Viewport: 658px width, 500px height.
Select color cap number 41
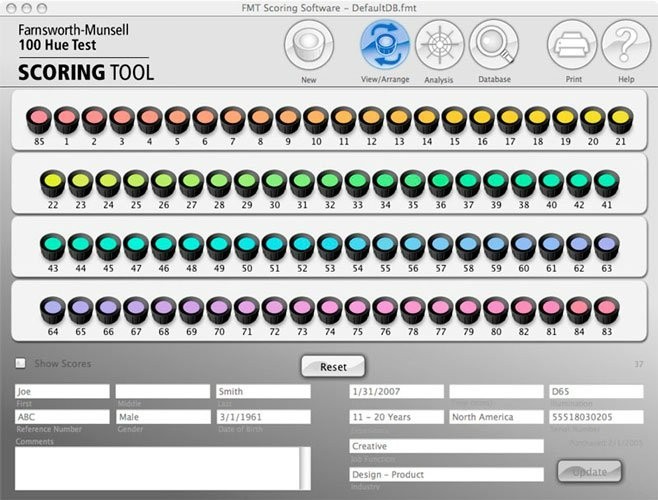click(607, 183)
